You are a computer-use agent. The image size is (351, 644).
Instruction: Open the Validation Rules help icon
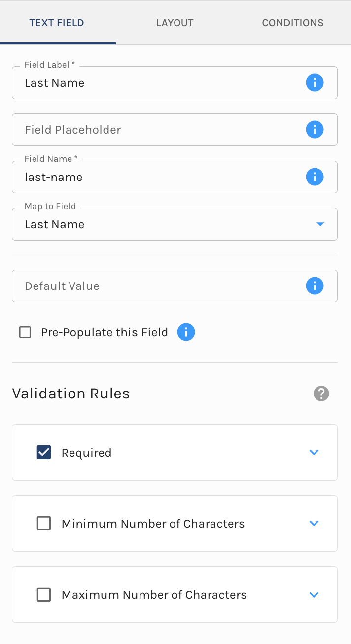pyautogui.click(x=321, y=394)
